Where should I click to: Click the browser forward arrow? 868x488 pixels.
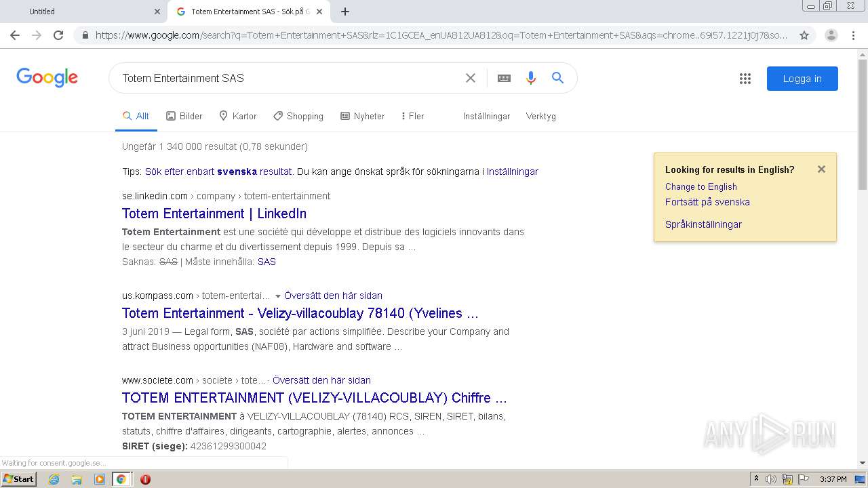[x=37, y=35]
